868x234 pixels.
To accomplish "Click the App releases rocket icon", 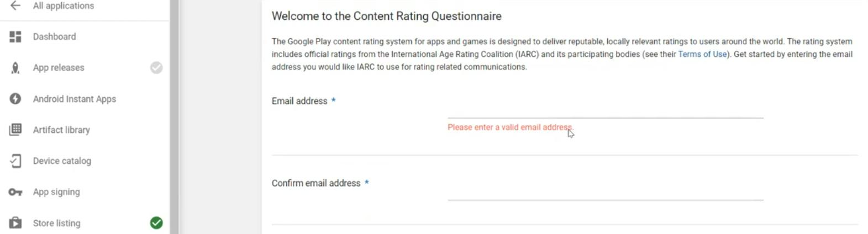I will coord(15,67).
